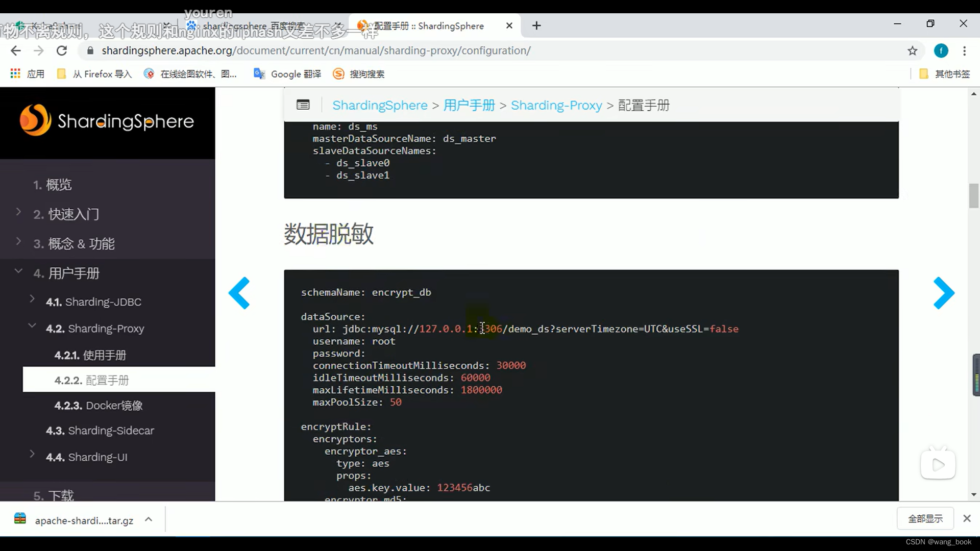Click the address bar URL
980x551 pixels.
[x=316, y=51]
